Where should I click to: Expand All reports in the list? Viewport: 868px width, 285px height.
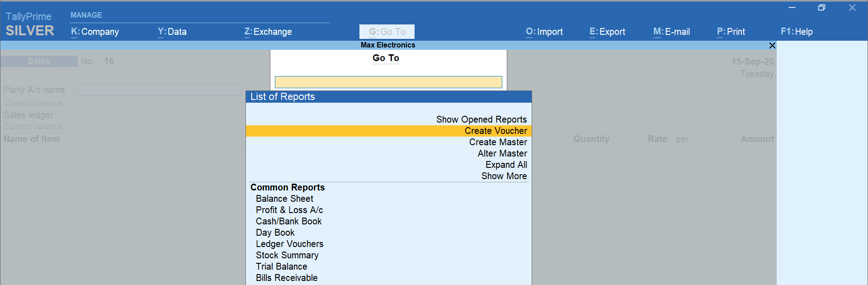(x=506, y=165)
